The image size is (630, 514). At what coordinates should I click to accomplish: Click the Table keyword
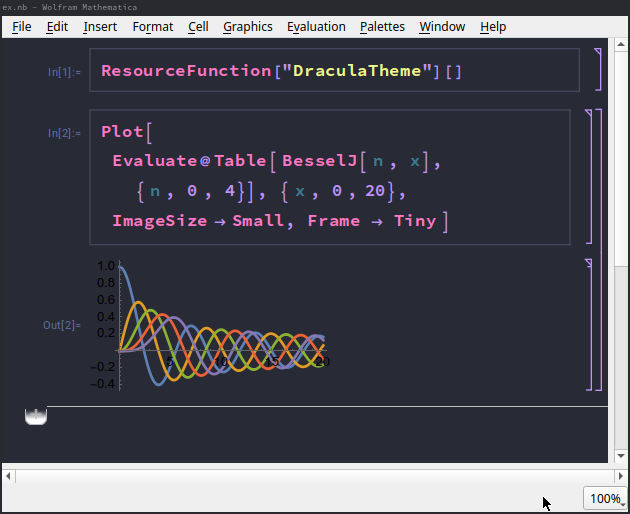(240, 161)
